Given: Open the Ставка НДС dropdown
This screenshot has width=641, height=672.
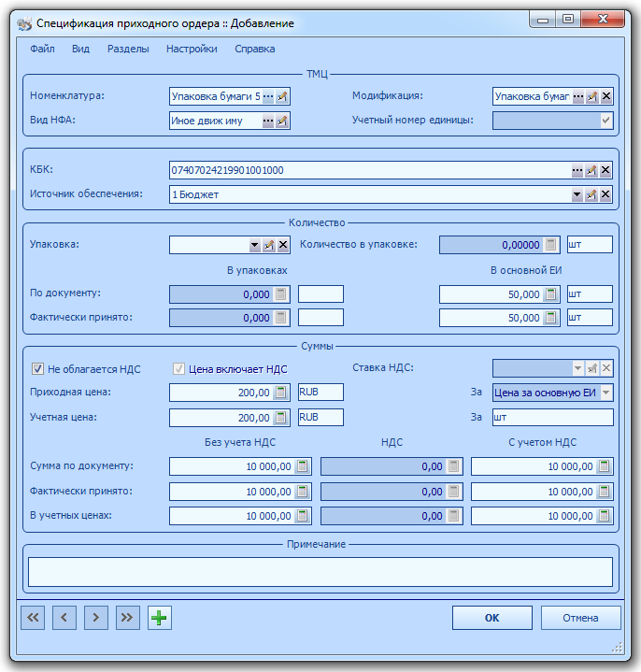Looking at the screenshot, I should [x=578, y=367].
